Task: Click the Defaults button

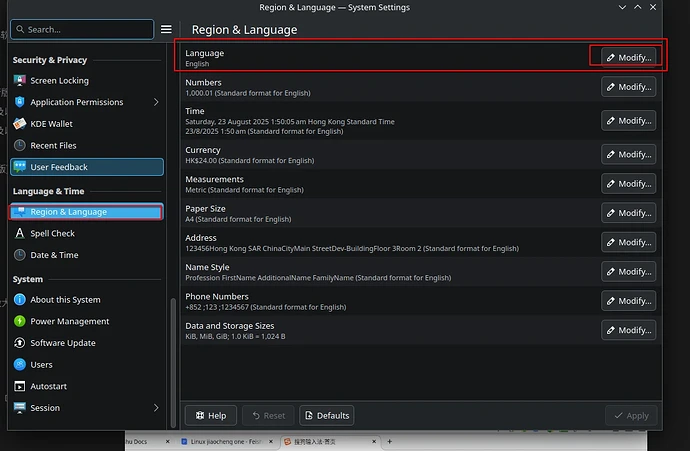Action: [326, 415]
